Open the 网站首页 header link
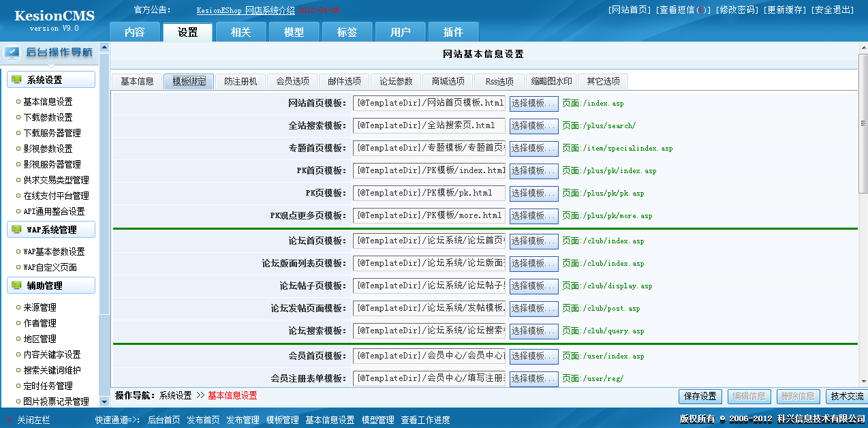The width and height of the screenshot is (868, 428). (x=629, y=10)
